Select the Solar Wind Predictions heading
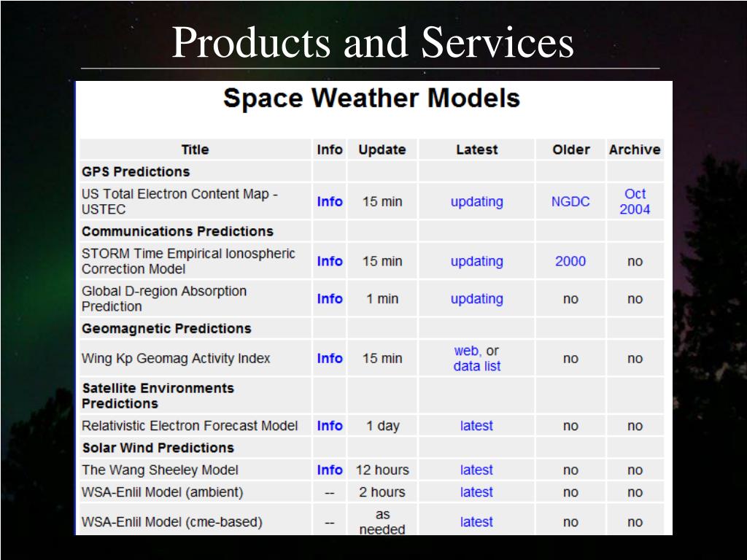 158,448
